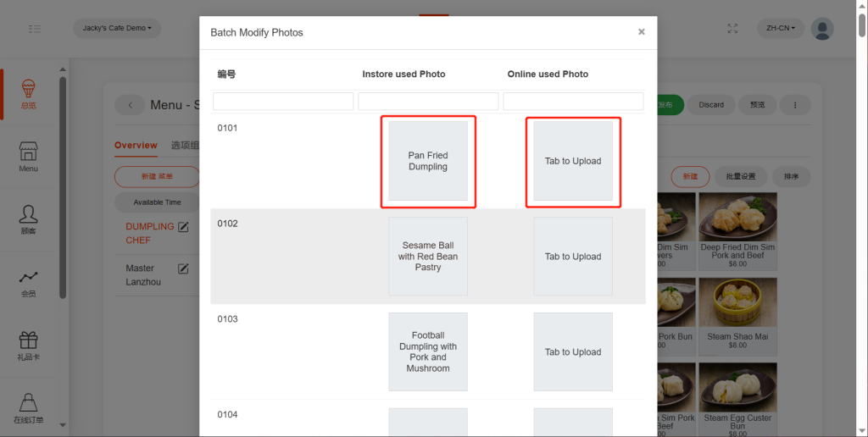Toggle fullscreen with the expand icon

point(732,29)
